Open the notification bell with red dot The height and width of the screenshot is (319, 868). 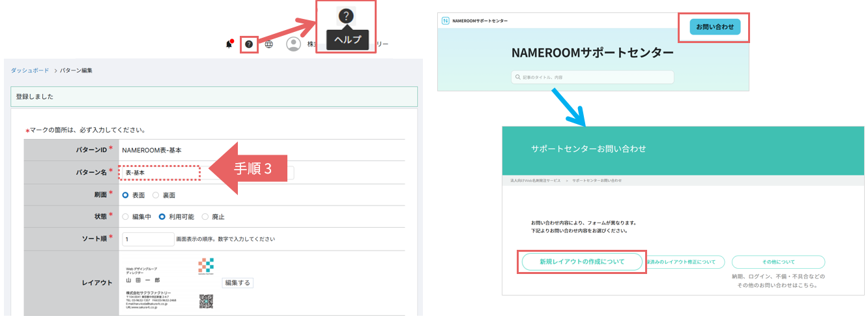point(229,44)
